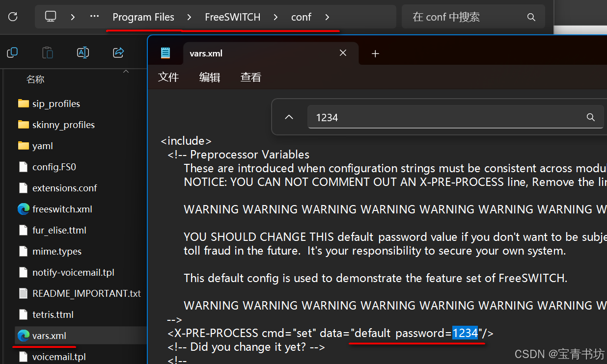
Task: Click the 'Did you change it yet?' comment
Action: (246, 347)
